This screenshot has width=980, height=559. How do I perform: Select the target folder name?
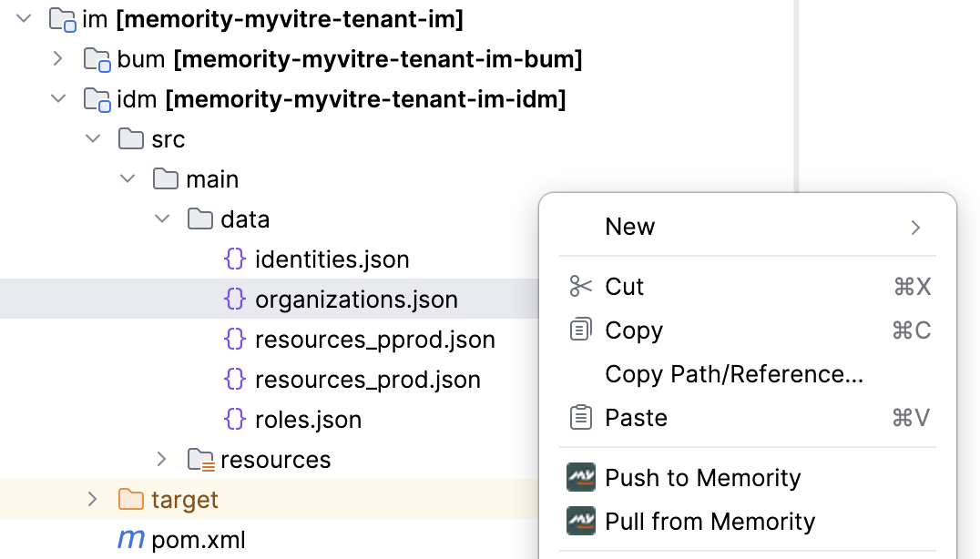pyautogui.click(x=184, y=500)
